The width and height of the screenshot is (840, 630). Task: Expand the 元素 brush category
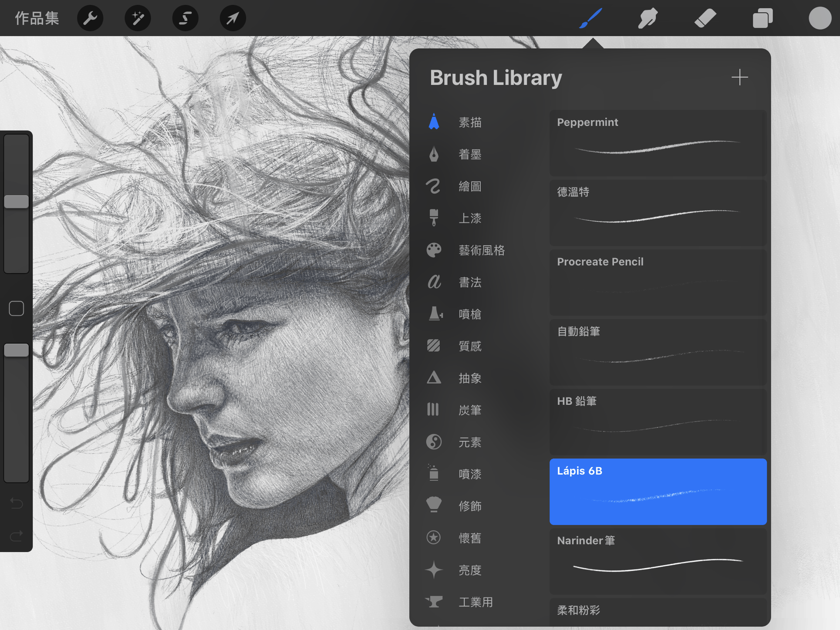pos(469,441)
